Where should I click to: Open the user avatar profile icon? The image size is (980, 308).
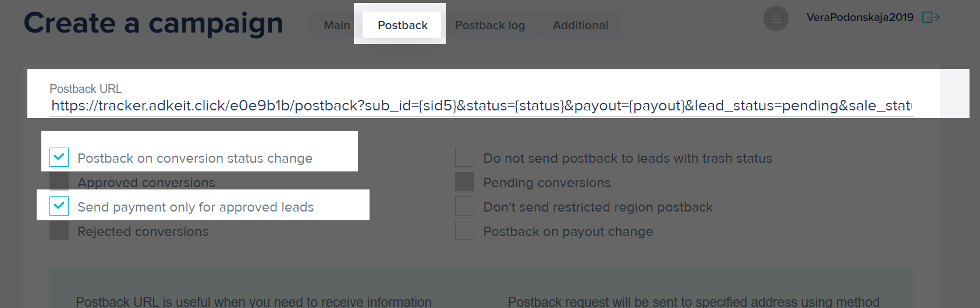point(776,18)
